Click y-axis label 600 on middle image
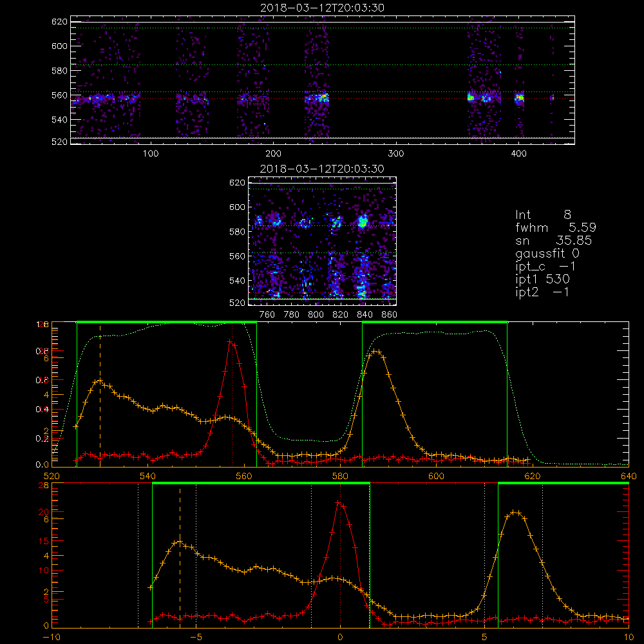This screenshot has width=644, height=644. (237, 207)
